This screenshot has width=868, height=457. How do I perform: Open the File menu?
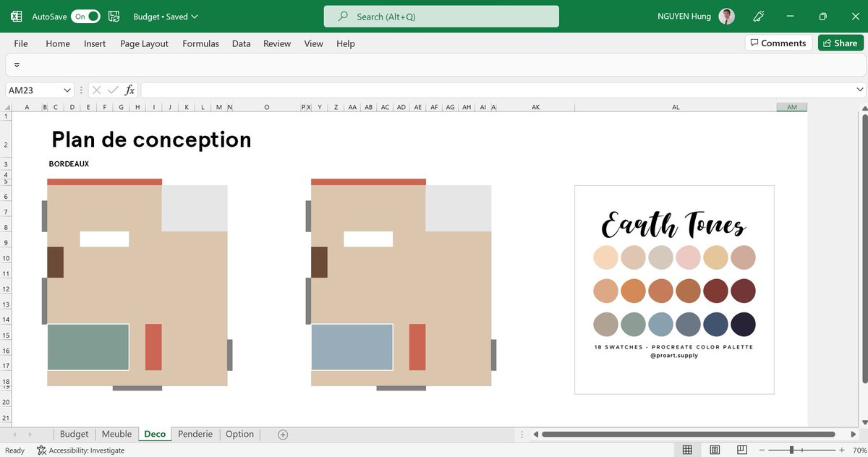pos(21,43)
